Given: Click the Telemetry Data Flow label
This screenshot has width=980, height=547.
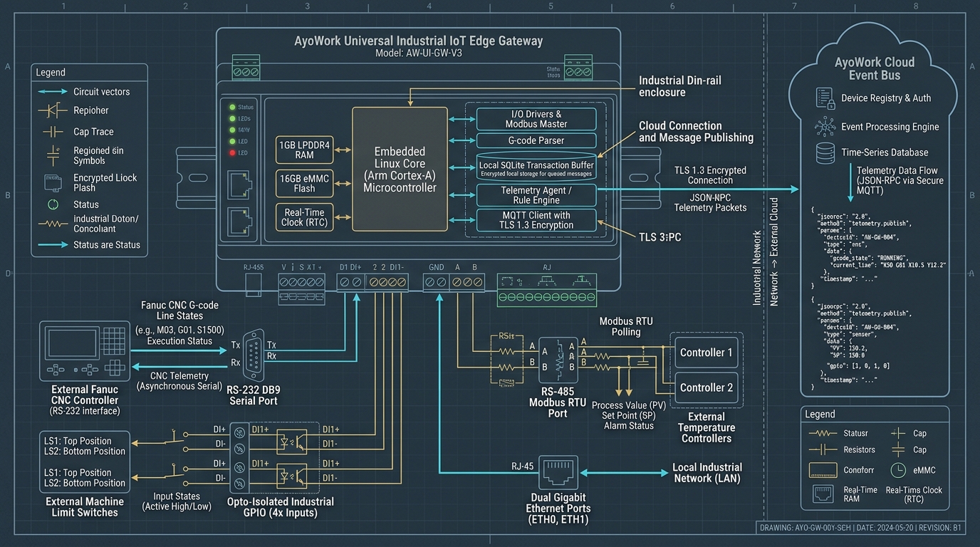Looking at the screenshot, I should (x=900, y=180).
